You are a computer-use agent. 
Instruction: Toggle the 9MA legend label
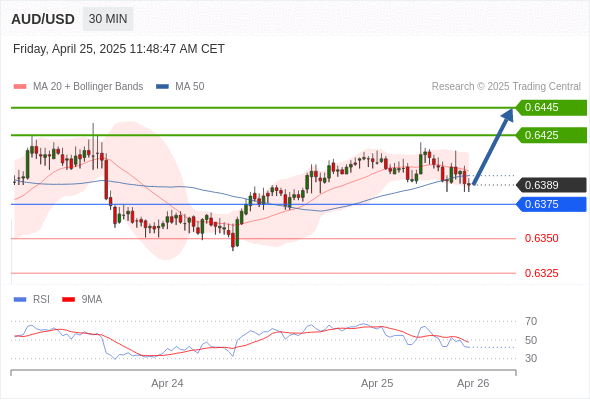tap(92, 300)
